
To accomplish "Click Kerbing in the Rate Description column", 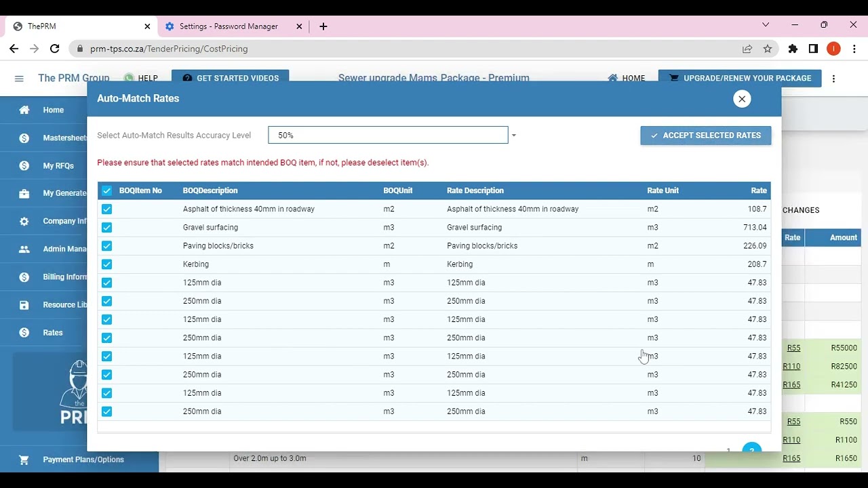I will pos(460,264).
